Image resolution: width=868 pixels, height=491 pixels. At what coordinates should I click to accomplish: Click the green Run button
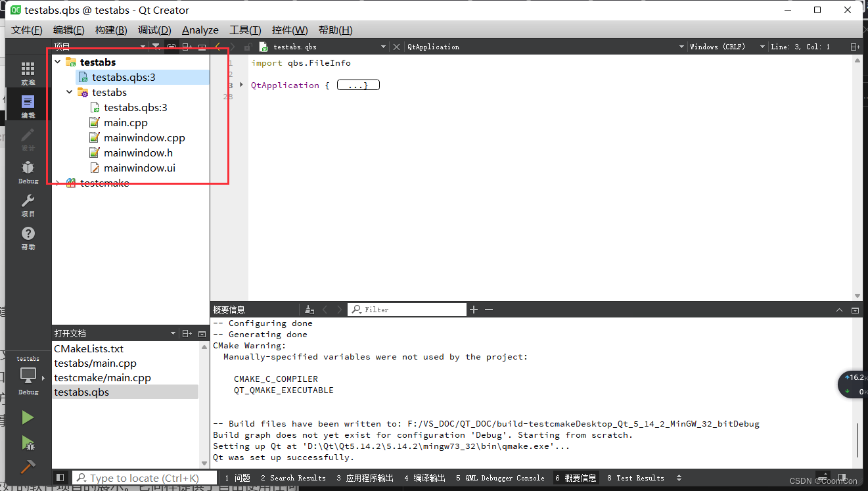(x=28, y=417)
